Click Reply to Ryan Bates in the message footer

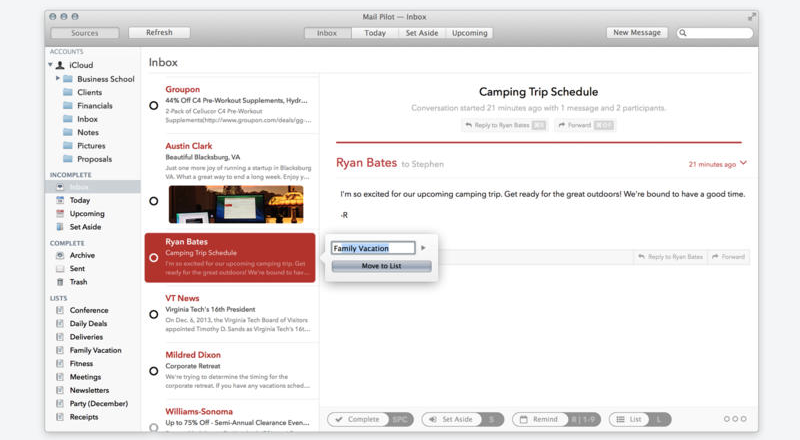670,257
